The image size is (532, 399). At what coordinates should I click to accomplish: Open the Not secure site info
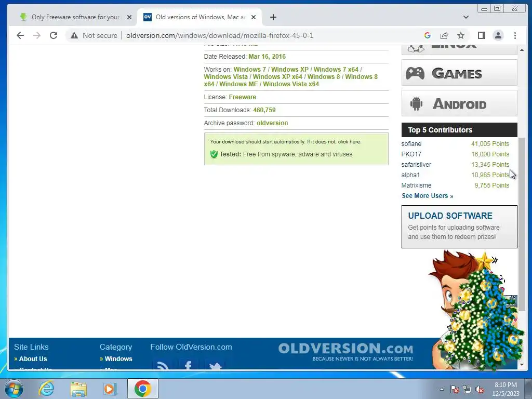click(94, 35)
